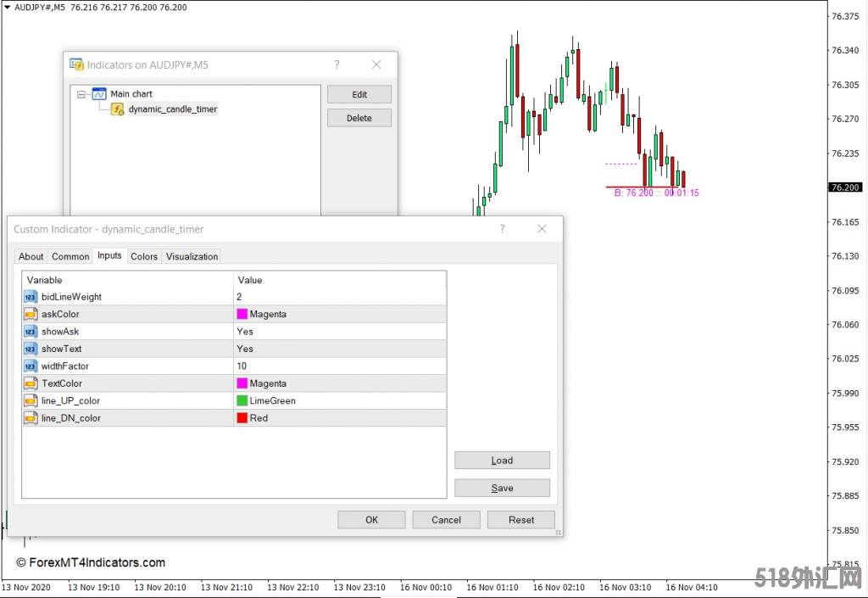Click the widthFactor variable icon
The height and width of the screenshot is (598, 868).
click(31, 366)
